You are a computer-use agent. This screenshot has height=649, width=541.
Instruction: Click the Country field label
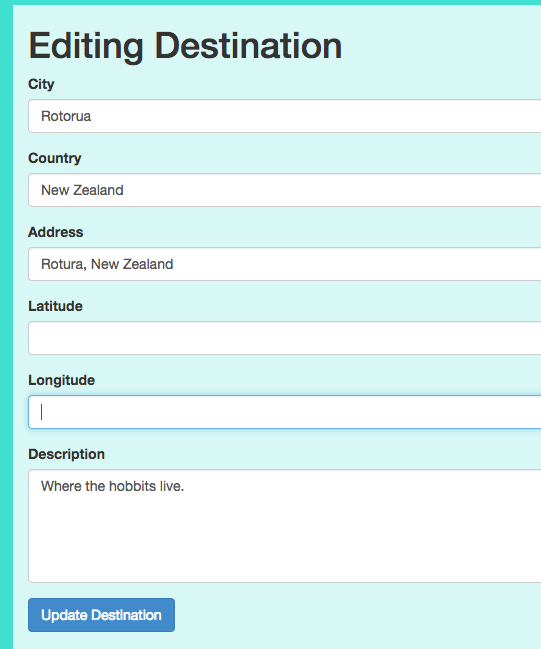coord(55,158)
